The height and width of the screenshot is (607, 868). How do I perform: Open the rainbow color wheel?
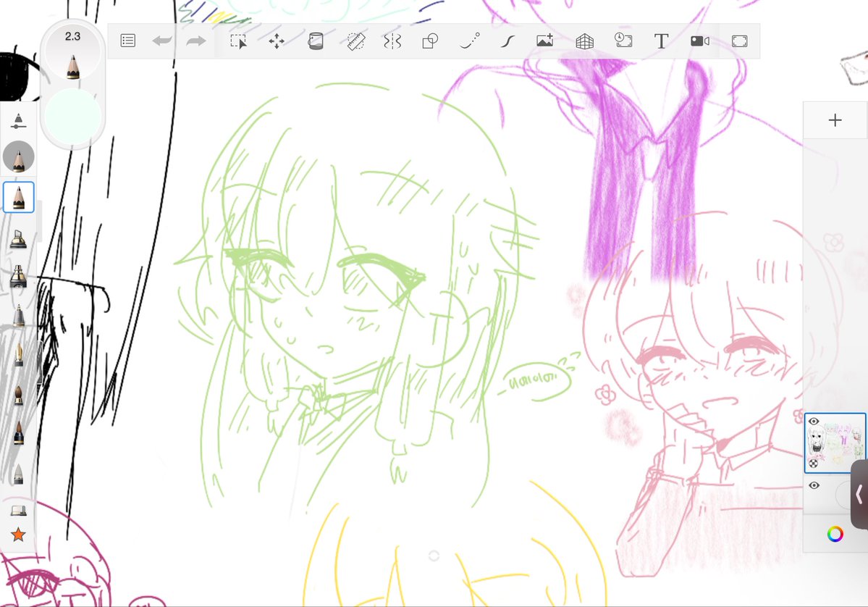click(x=835, y=534)
